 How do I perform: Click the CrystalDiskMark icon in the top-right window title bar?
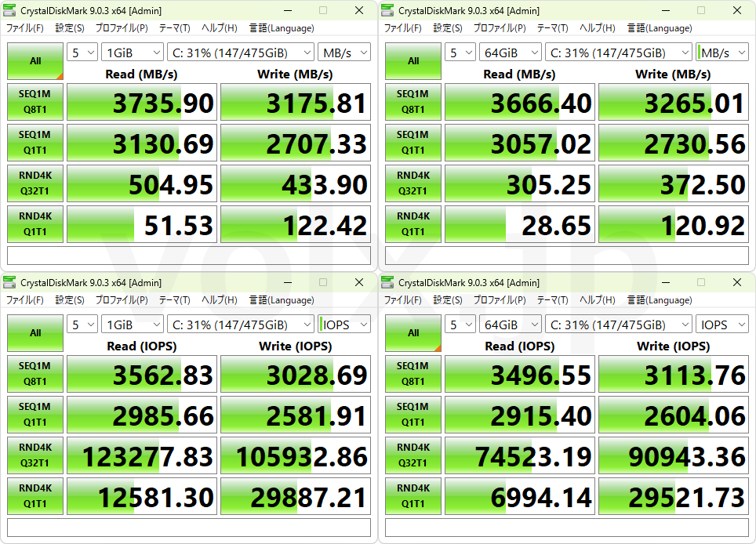pyautogui.click(x=387, y=11)
